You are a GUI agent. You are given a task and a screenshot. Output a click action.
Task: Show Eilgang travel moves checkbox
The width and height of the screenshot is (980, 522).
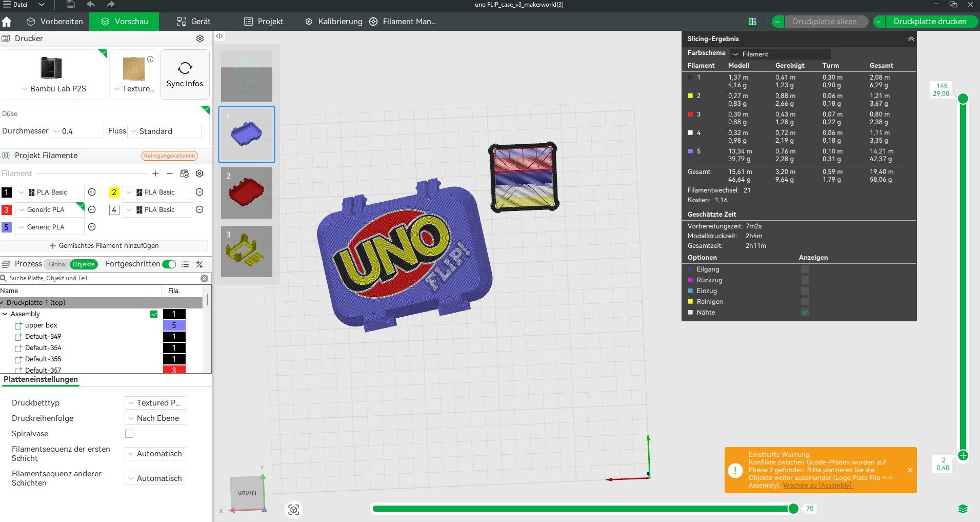[805, 269]
